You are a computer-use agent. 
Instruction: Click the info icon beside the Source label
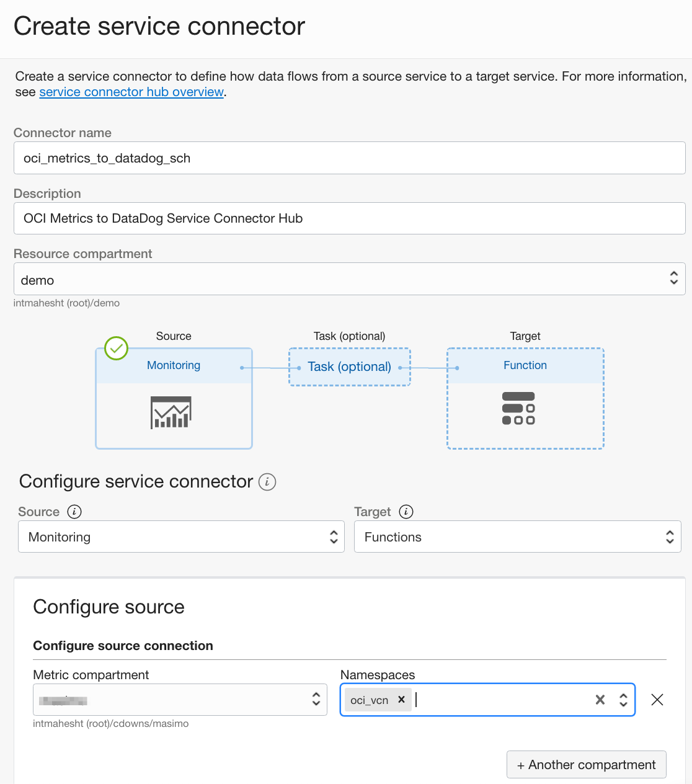(x=74, y=512)
